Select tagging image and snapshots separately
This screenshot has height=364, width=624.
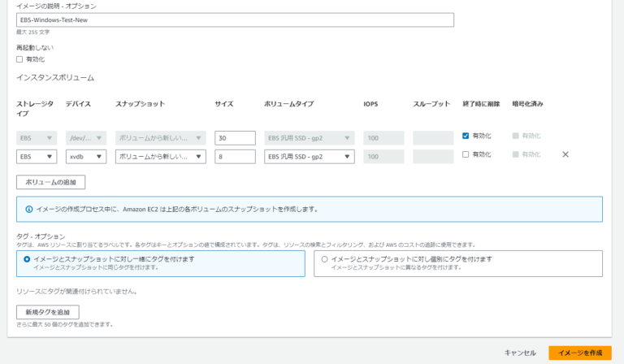324,259
